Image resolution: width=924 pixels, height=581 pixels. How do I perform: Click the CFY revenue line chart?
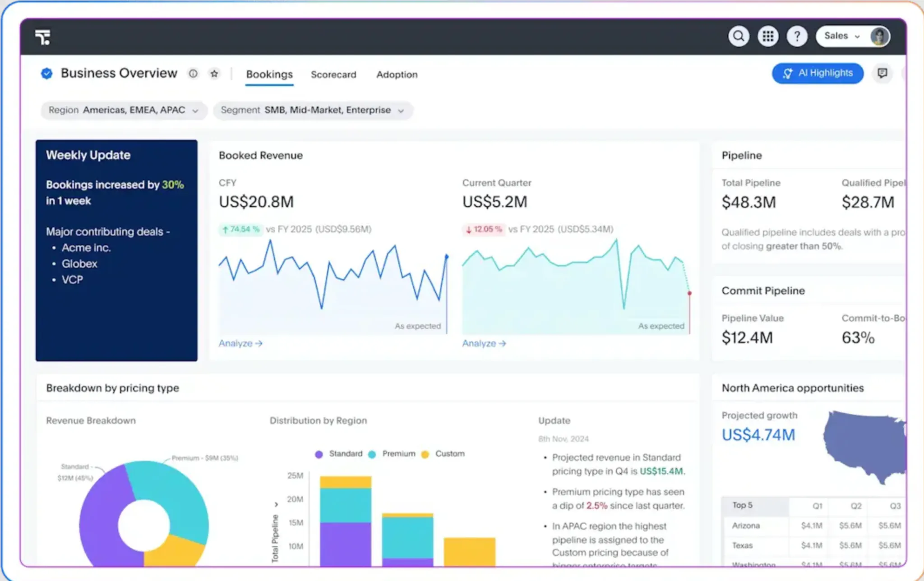pyautogui.click(x=333, y=286)
